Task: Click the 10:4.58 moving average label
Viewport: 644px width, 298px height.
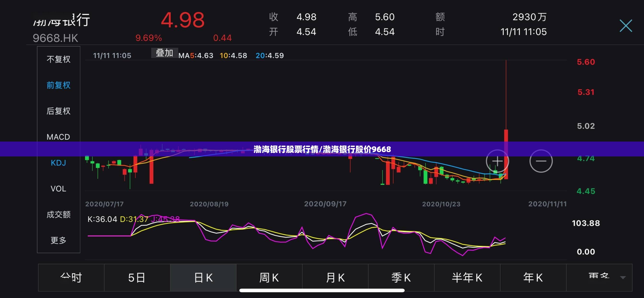Action: 233,55
